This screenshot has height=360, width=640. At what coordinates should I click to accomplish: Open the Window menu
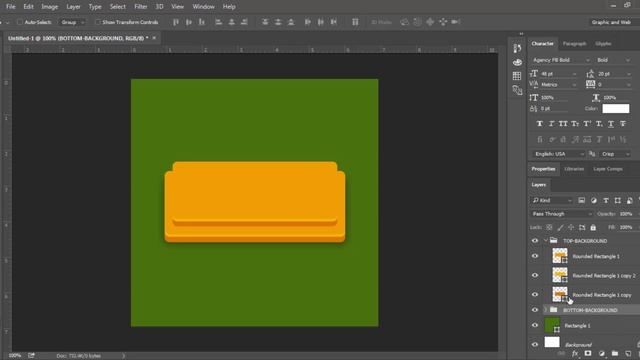[x=203, y=7]
